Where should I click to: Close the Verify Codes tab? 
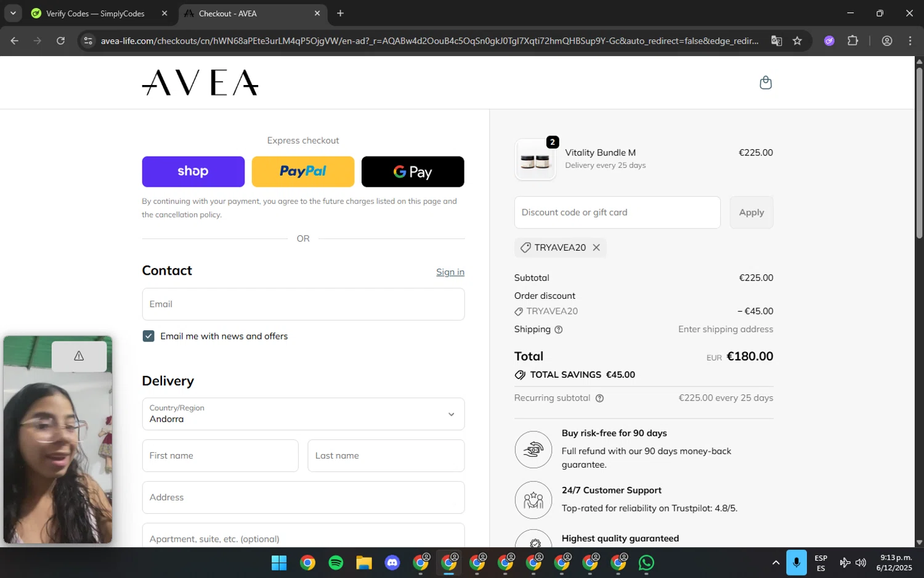coord(164,13)
